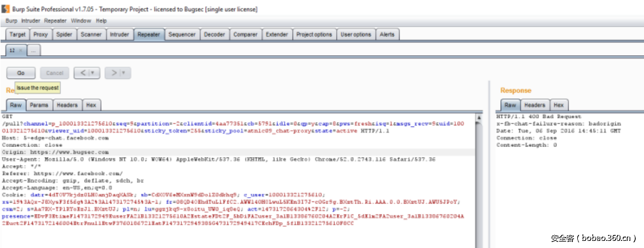Image resolution: width=644 pixels, height=248 pixels.
Task: Go forward to next request arrow
Action: coord(114,73)
